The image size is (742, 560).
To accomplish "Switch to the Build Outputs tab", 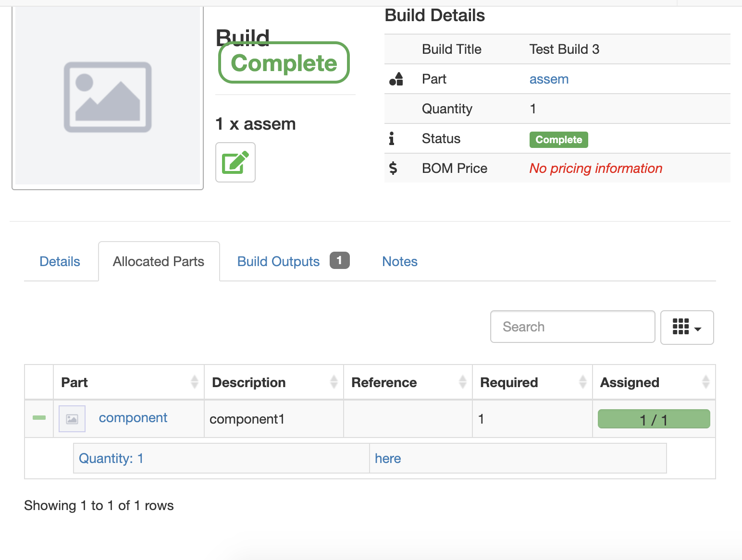I will point(278,261).
